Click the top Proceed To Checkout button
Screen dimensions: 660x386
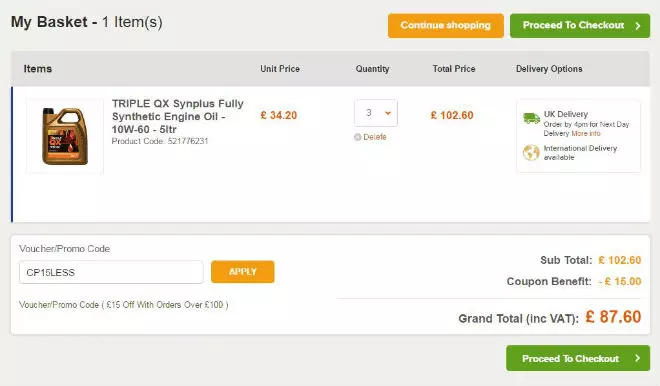[580, 25]
